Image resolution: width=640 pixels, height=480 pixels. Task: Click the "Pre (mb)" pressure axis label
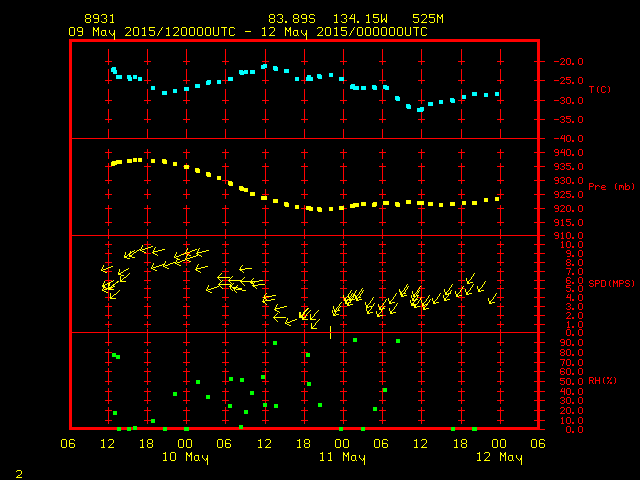pyautogui.click(x=611, y=187)
